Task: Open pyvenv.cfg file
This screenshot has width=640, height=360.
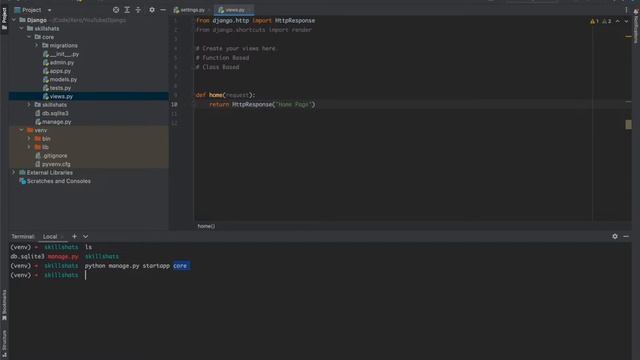Action: [x=56, y=164]
